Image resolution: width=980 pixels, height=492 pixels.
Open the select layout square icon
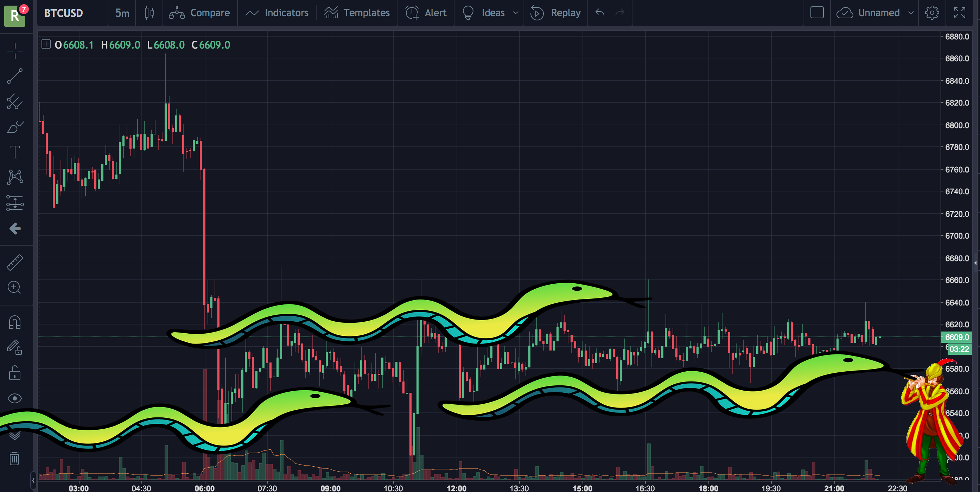click(817, 13)
